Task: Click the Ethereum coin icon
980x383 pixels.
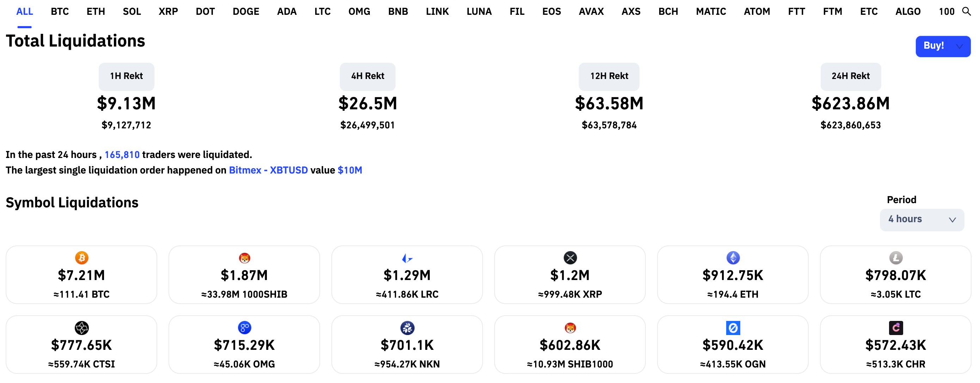Action: [733, 258]
